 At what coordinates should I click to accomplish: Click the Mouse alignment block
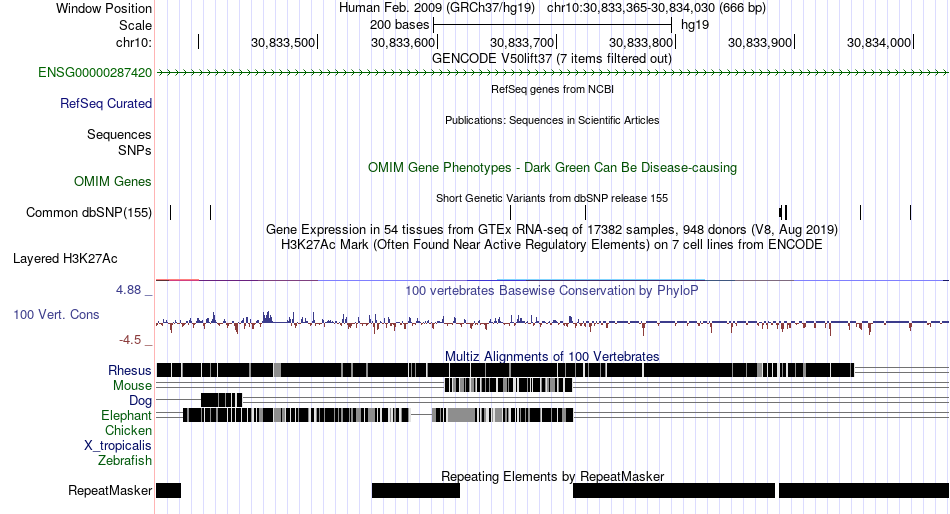[x=508, y=385]
